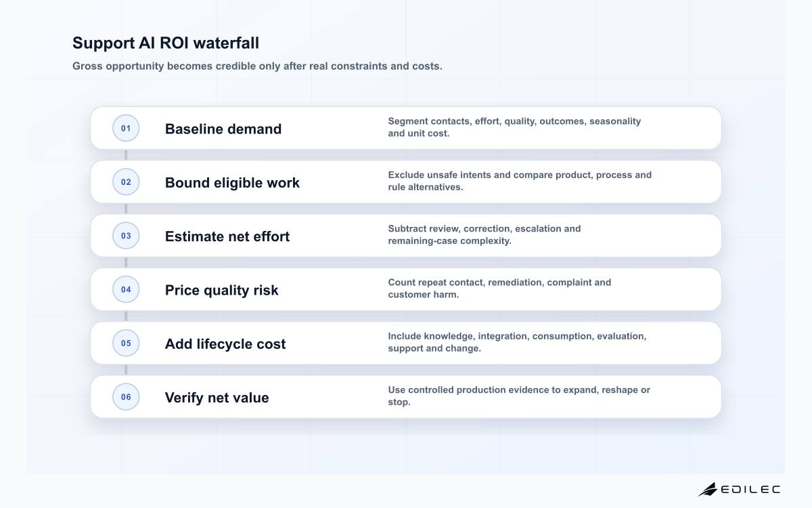Click the 01 step number badge
Image resolution: width=812 pixels, height=508 pixels.
pyautogui.click(x=126, y=128)
